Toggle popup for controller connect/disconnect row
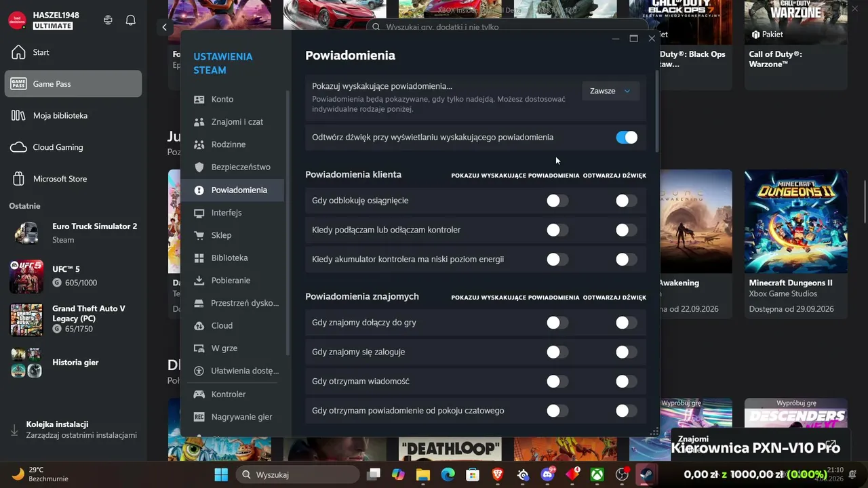 point(557,230)
